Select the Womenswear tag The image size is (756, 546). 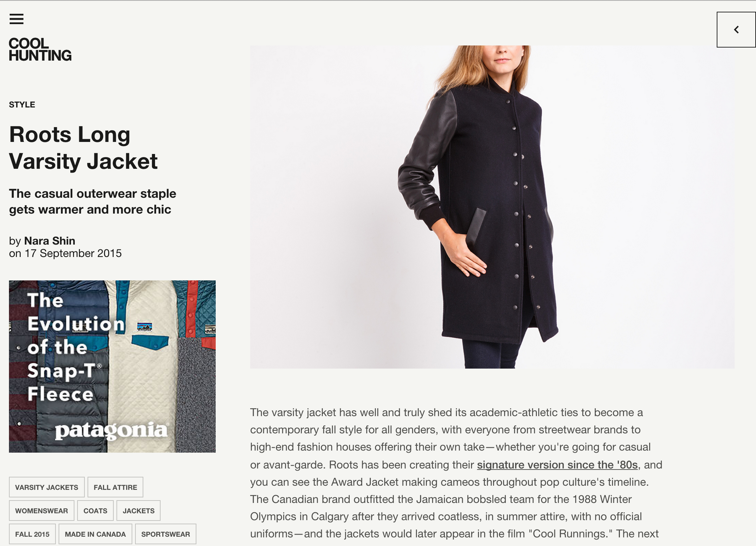[x=42, y=511]
